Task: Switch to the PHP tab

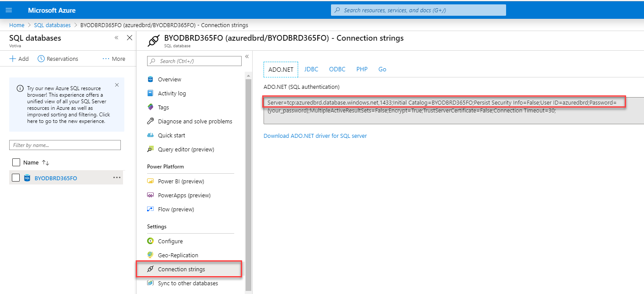Action: [x=362, y=69]
